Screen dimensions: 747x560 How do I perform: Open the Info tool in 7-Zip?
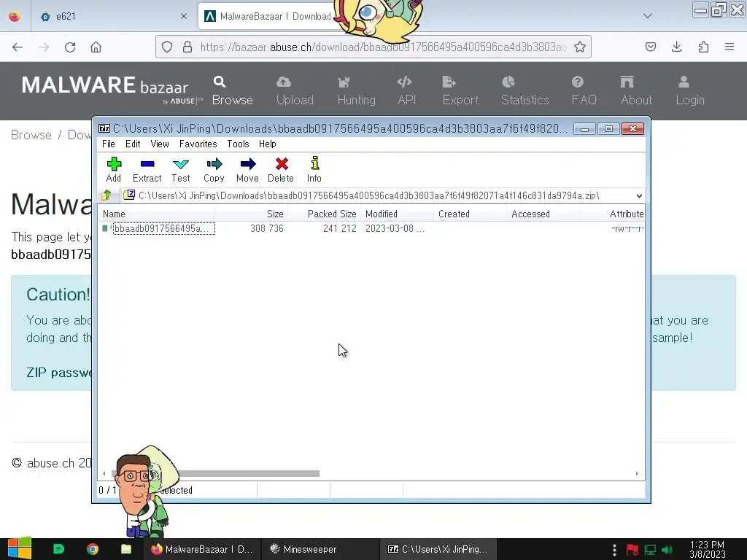coord(314,169)
